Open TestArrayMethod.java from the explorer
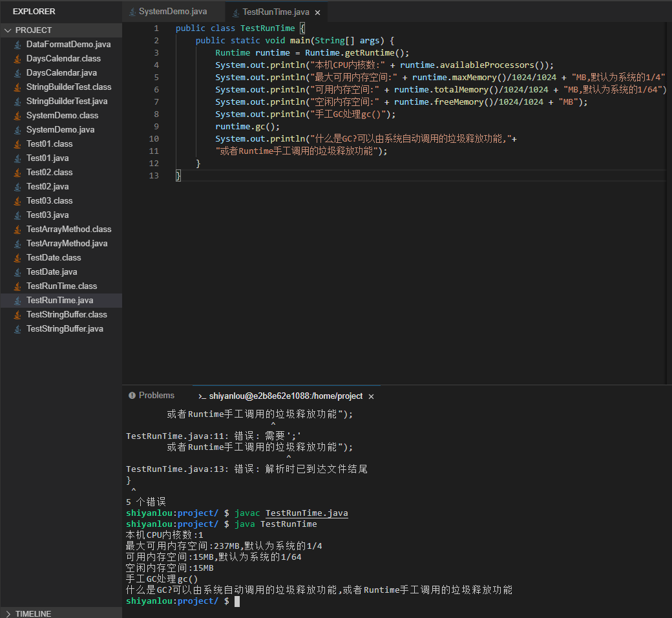 pos(61,244)
